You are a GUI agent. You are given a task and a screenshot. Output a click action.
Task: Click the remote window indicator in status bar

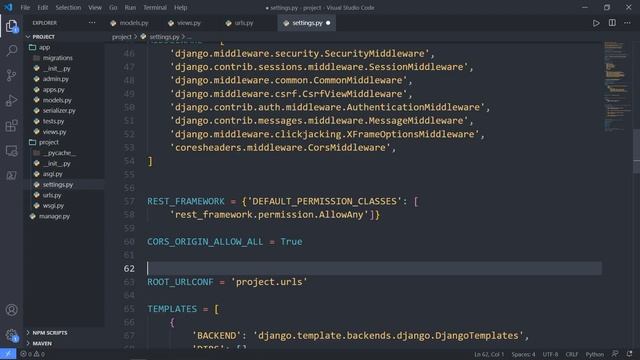click(x=8, y=354)
